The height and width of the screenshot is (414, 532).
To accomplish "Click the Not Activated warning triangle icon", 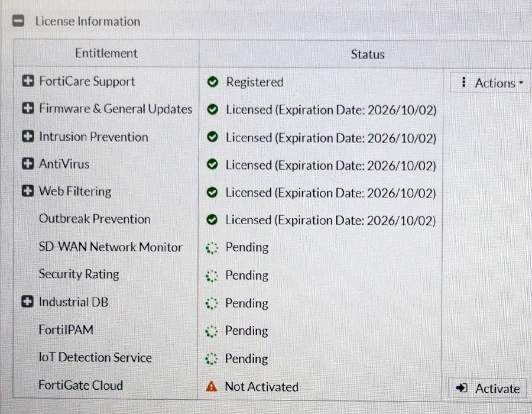I will tap(212, 387).
